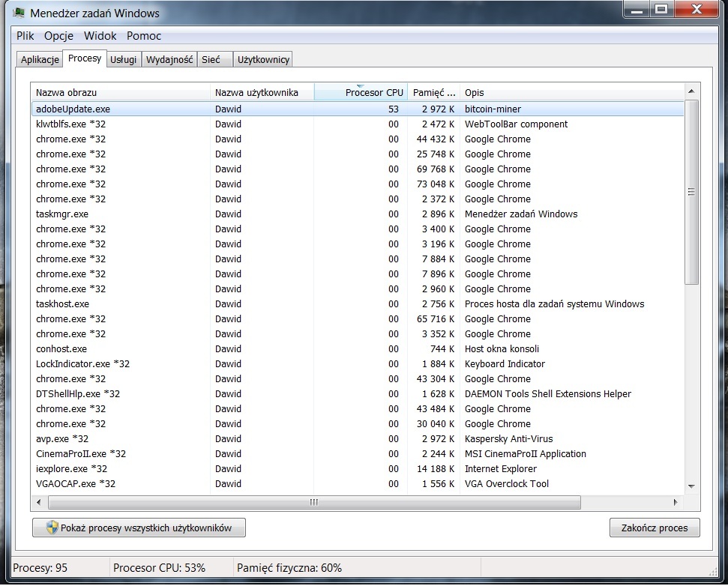Click the vertical scrollbar thumb

click(691, 192)
